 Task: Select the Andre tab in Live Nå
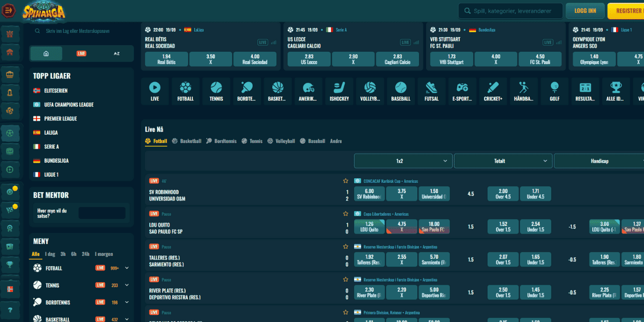click(336, 141)
